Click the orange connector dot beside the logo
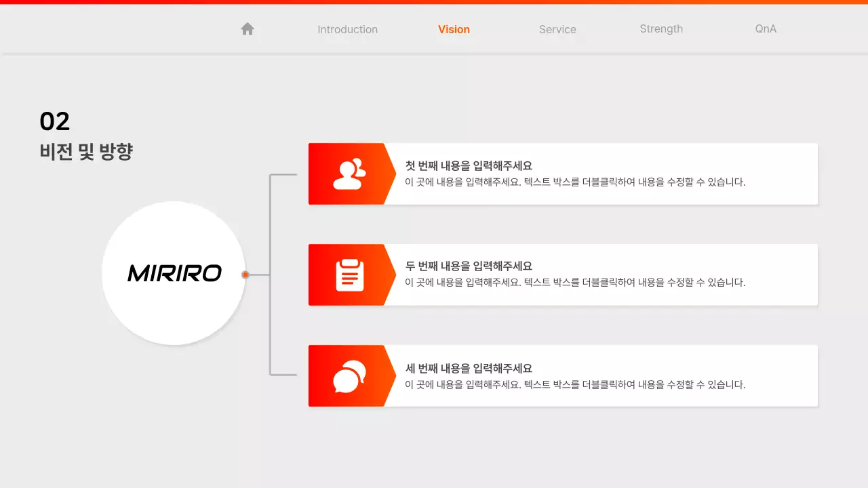 (244, 274)
